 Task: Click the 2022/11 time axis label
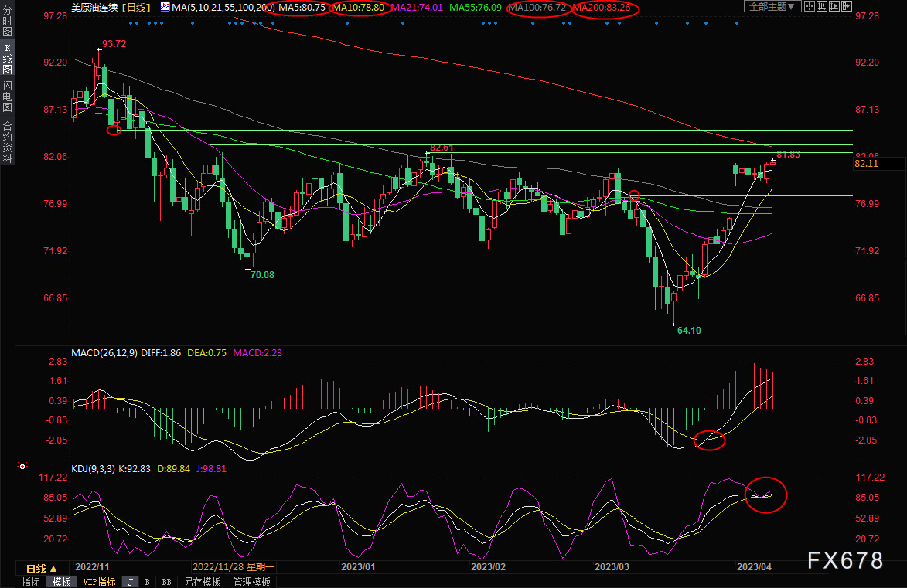[92, 567]
